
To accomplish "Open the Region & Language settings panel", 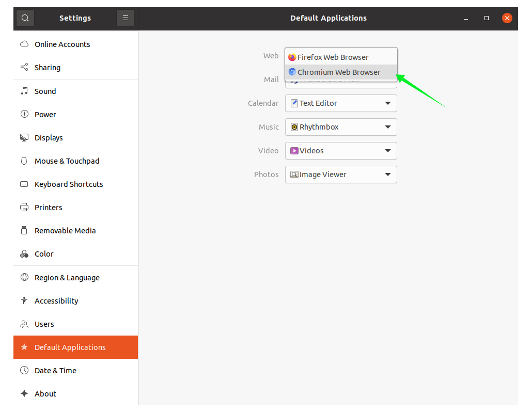I will tap(75, 278).
